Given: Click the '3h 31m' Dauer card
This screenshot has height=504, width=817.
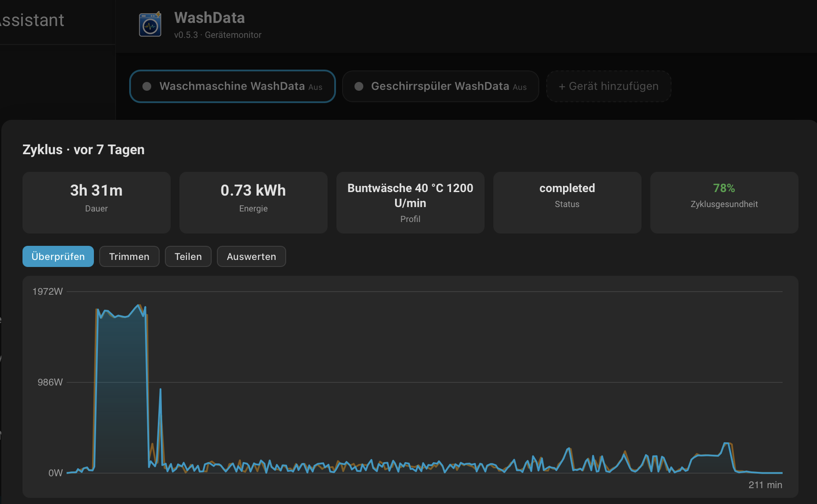Looking at the screenshot, I should (97, 203).
